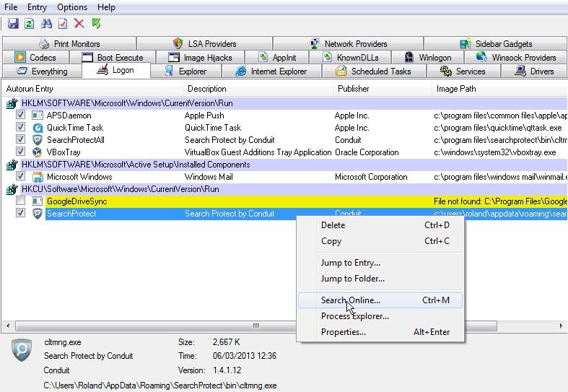The height and width of the screenshot is (392, 568).
Task: Select Jump to Entry... menu item
Action: pyautogui.click(x=380, y=263)
